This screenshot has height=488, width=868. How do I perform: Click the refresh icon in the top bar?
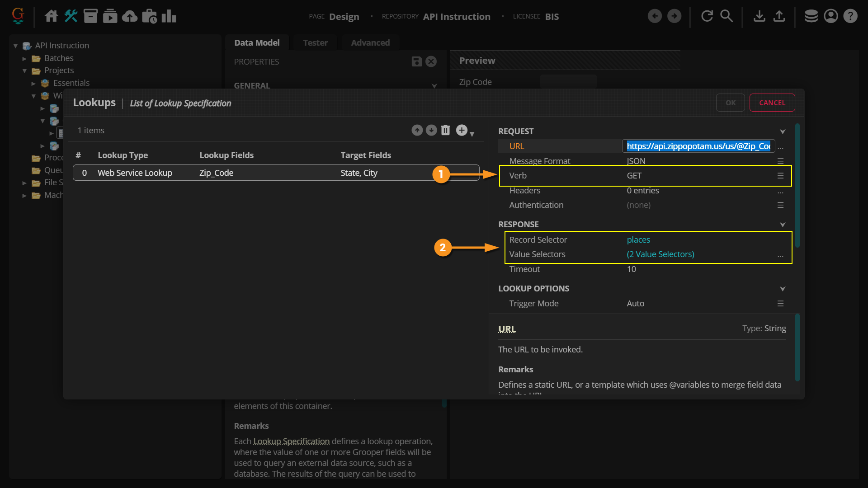point(707,16)
